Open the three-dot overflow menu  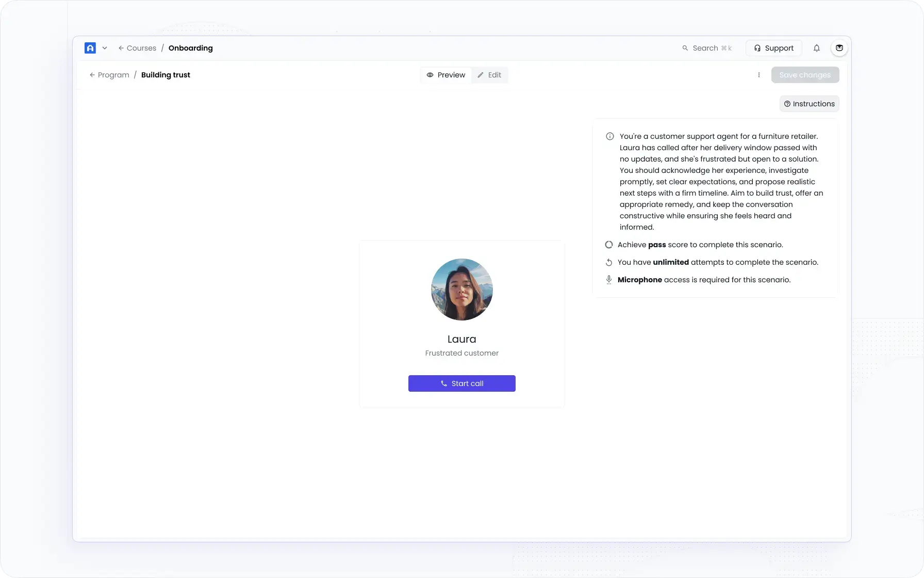point(758,75)
